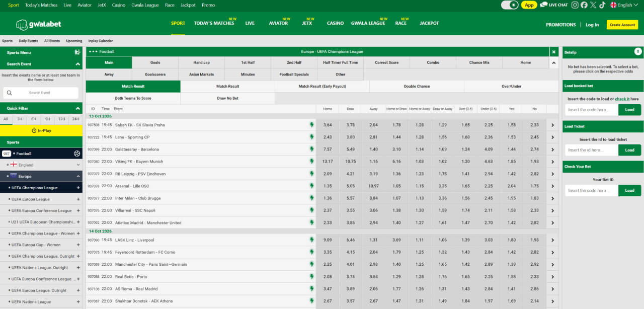Click plus next to UEFA Europa Conference League
Image resolution: width=644 pixels, height=309 pixels.
pyautogui.click(x=78, y=211)
